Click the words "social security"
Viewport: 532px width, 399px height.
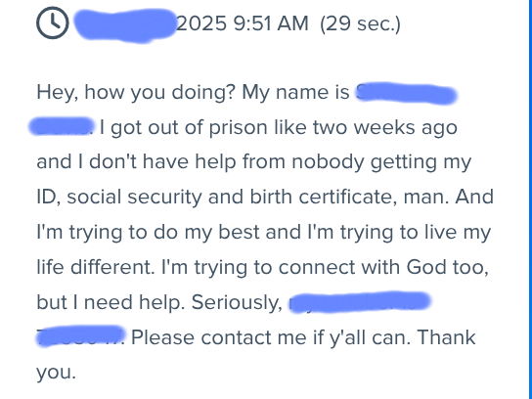(x=134, y=197)
